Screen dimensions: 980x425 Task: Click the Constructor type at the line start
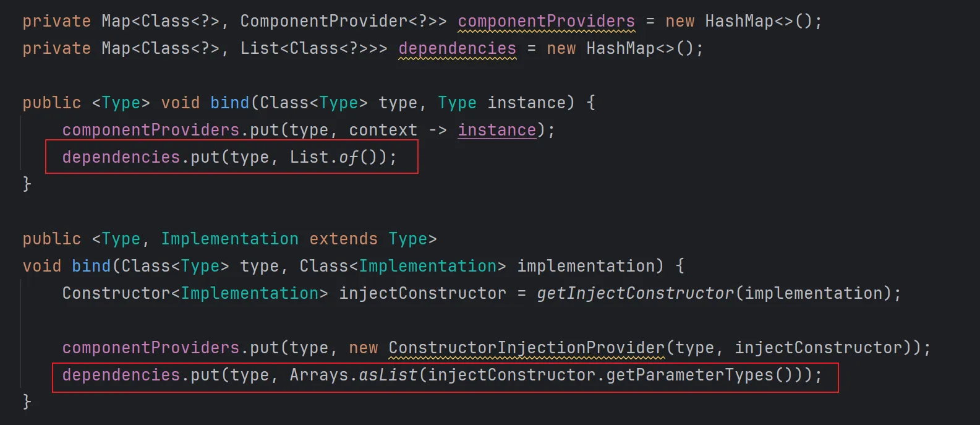point(116,293)
